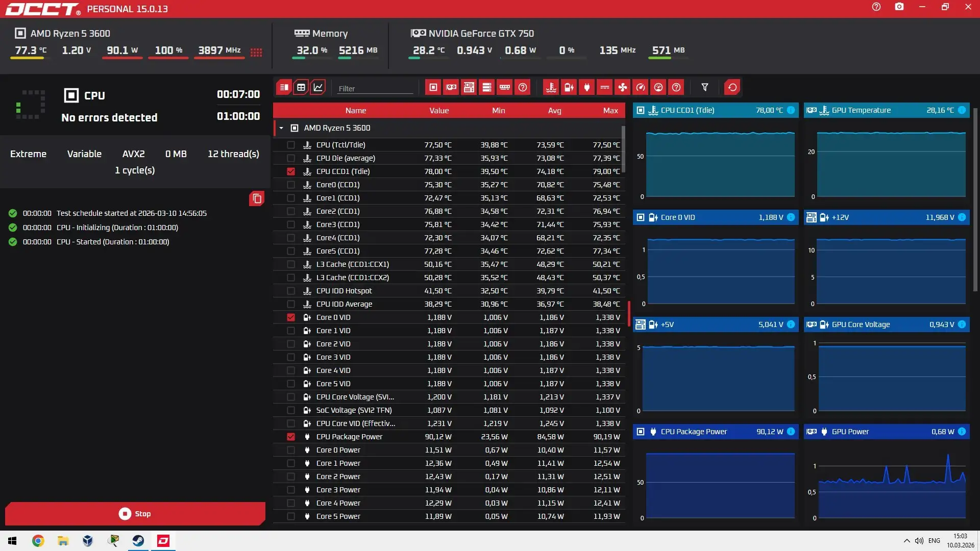Image resolution: width=980 pixels, height=551 pixels.
Task: Toggle the GPU hardware filter icon
Action: tap(451, 87)
